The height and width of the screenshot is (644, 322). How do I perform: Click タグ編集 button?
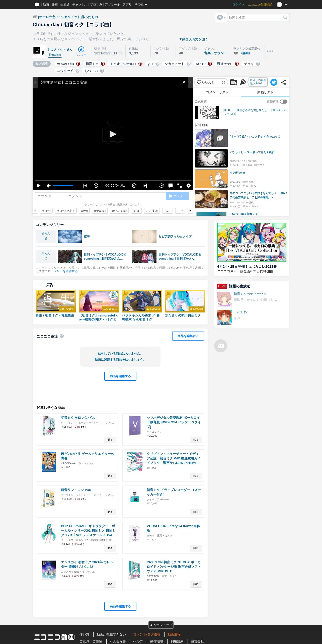click(x=42, y=64)
